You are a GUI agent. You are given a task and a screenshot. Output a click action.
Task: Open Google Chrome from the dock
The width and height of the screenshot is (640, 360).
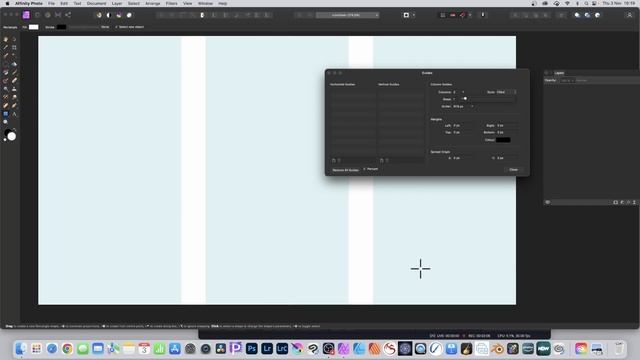point(67,349)
